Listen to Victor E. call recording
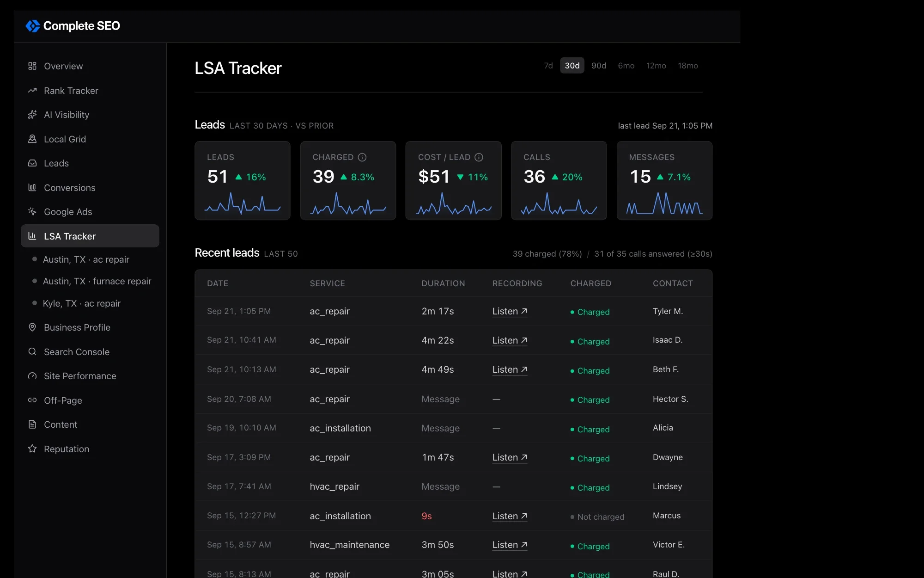924x578 pixels. click(x=510, y=545)
